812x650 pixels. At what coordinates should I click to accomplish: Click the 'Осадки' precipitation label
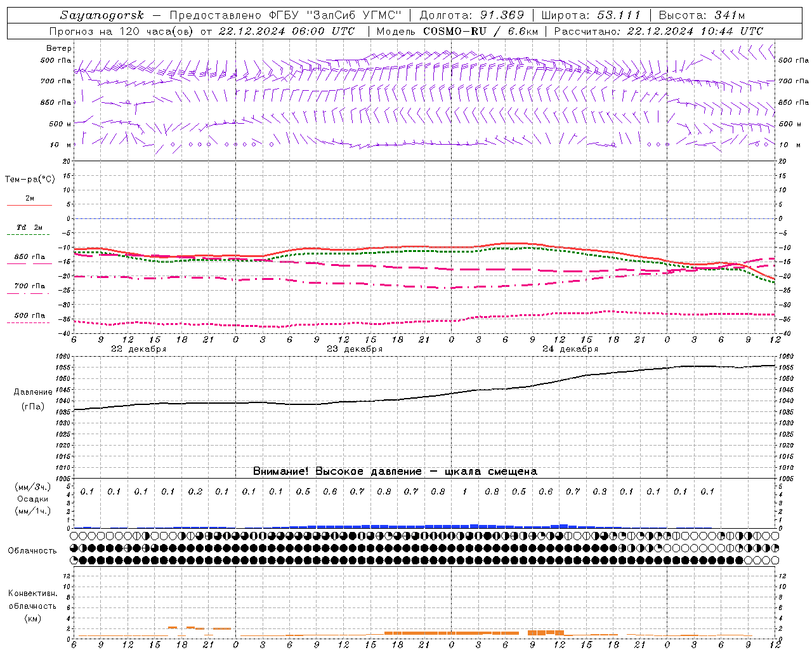pyautogui.click(x=33, y=499)
